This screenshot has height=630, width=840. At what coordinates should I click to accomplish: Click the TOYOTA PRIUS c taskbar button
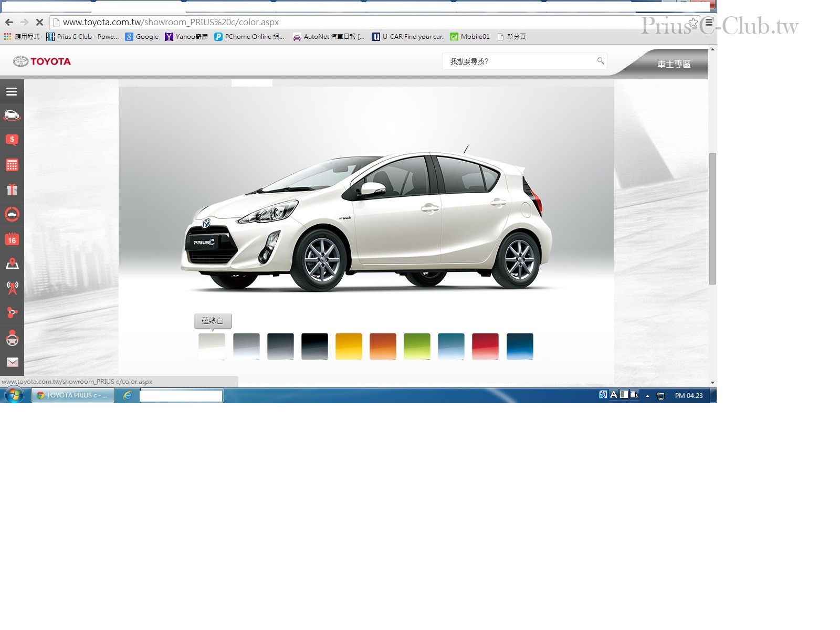tap(73, 395)
